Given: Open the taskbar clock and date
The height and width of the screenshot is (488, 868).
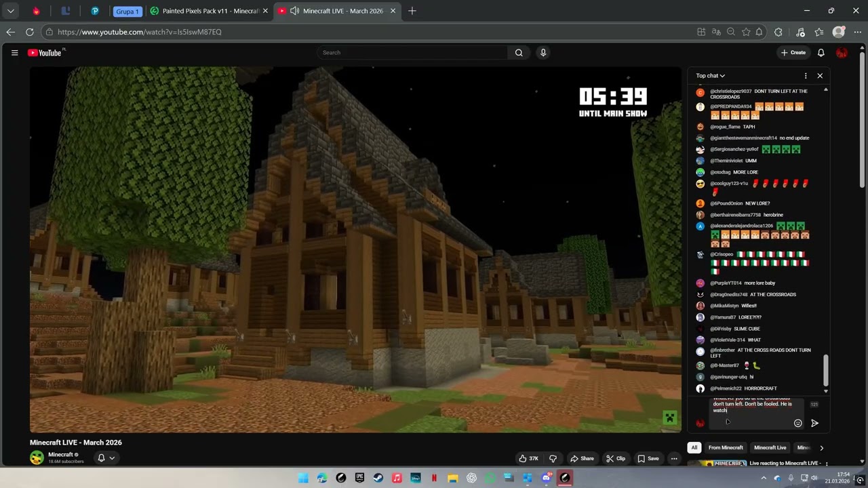Looking at the screenshot, I should tap(837, 478).
